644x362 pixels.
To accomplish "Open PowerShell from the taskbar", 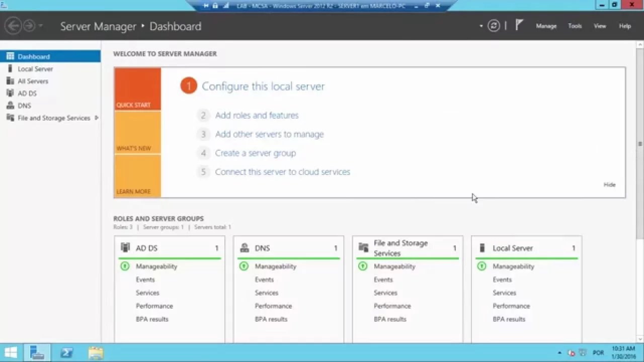I will 66,352.
